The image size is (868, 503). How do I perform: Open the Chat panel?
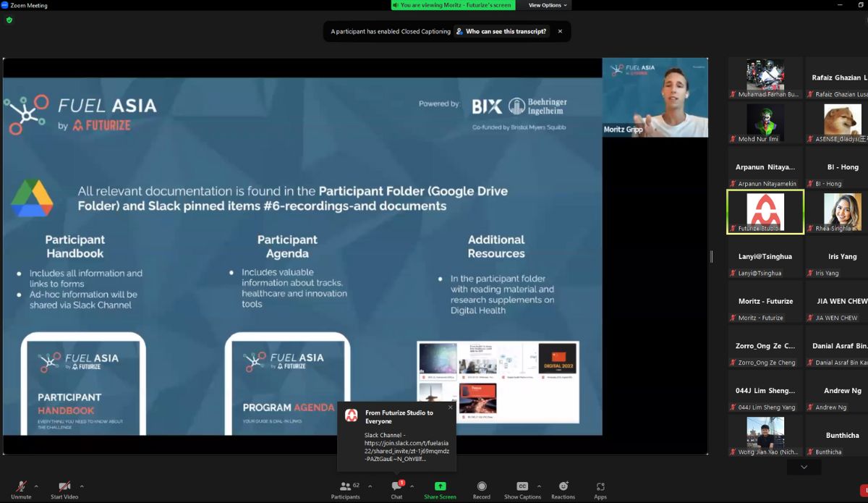coord(396,489)
